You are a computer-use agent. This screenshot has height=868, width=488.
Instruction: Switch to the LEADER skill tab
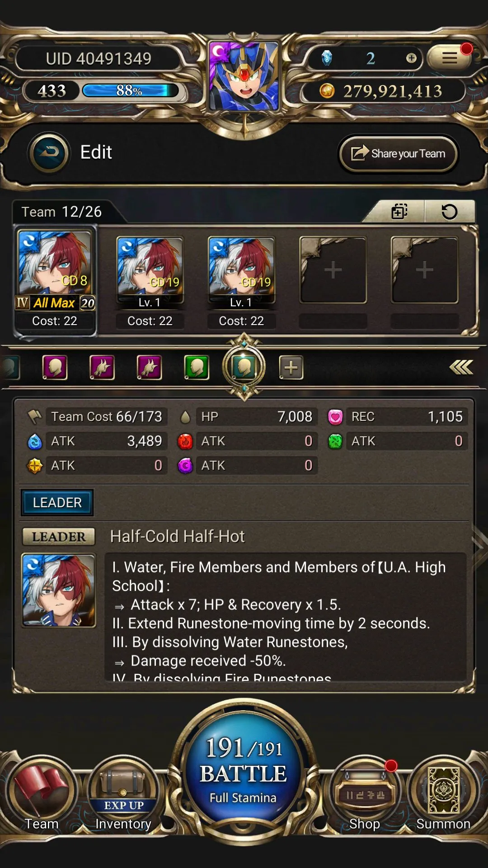coord(57,502)
